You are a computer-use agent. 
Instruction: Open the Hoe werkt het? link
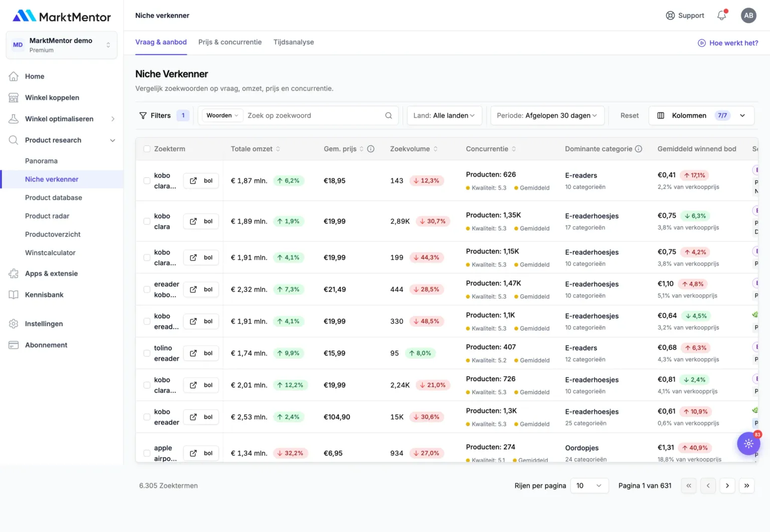[728, 43]
